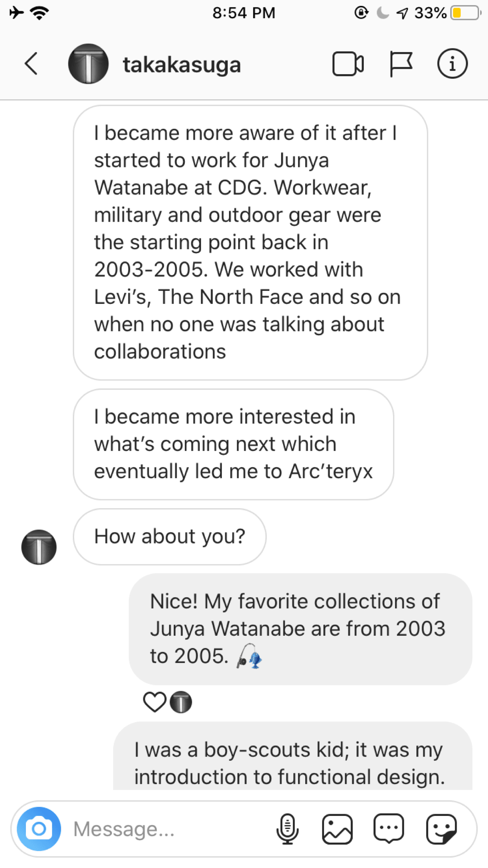Open conversation info circle icon
Image resolution: width=488 pixels, height=868 pixels.
pos(452,64)
